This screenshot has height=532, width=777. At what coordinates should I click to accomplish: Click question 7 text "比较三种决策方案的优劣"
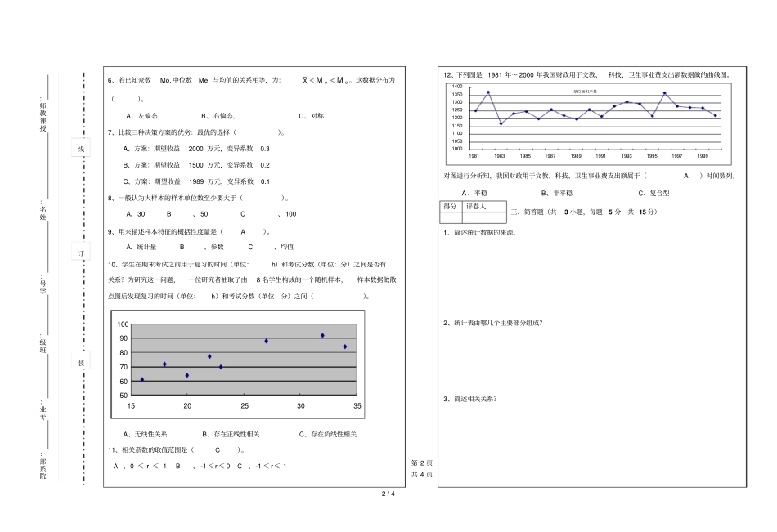tap(156, 132)
